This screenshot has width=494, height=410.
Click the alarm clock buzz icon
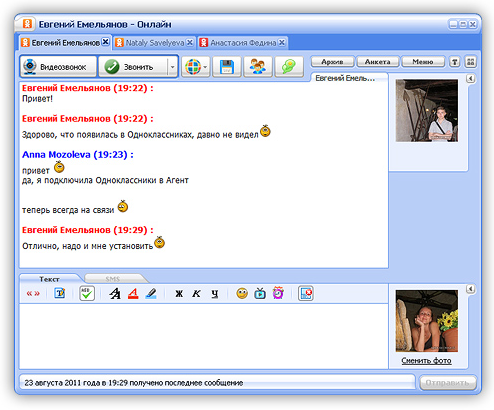pyautogui.click(x=278, y=293)
